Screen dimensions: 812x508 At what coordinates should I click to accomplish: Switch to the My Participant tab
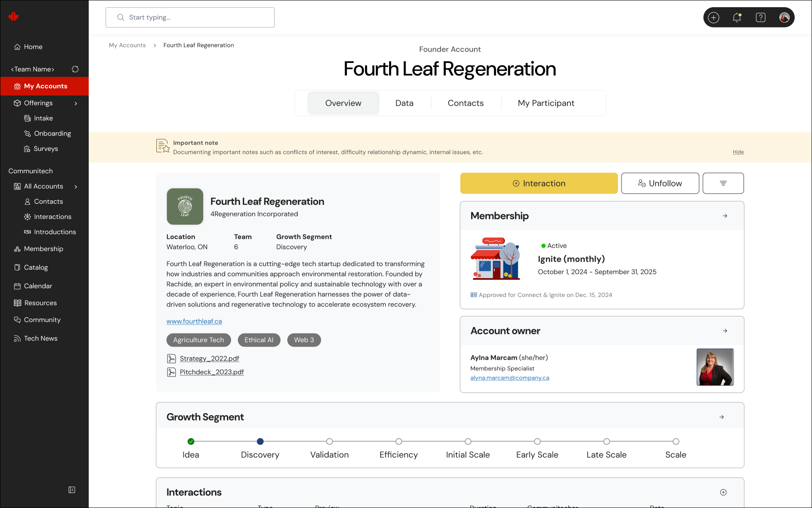tap(546, 103)
